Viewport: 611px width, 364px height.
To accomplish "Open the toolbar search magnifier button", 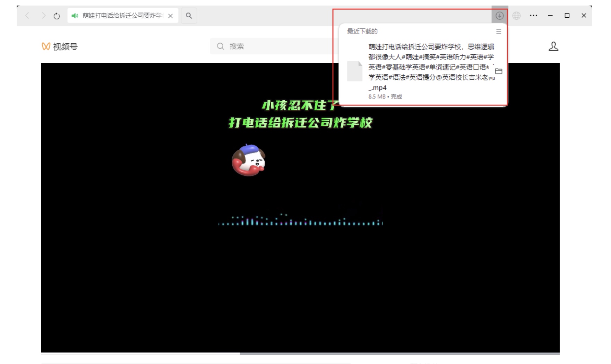I will pos(189,16).
